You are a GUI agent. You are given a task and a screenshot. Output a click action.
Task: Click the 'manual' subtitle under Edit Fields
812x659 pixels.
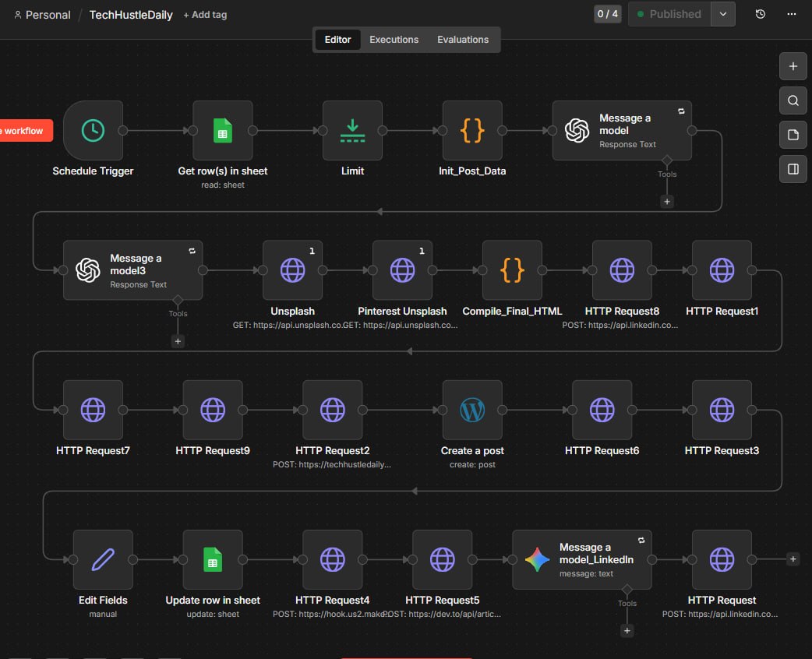pyautogui.click(x=103, y=614)
